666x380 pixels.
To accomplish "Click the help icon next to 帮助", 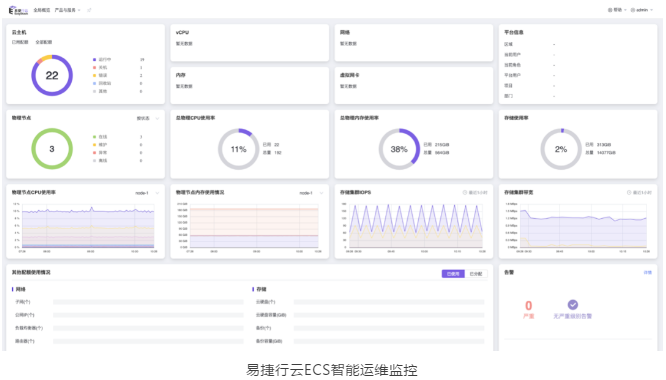I will click(610, 10).
